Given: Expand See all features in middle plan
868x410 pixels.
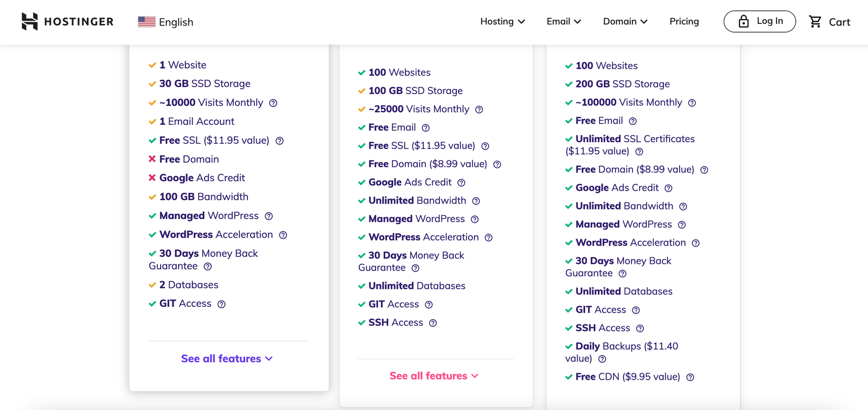Looking at the screenshot, I should (x=434, y=376).
